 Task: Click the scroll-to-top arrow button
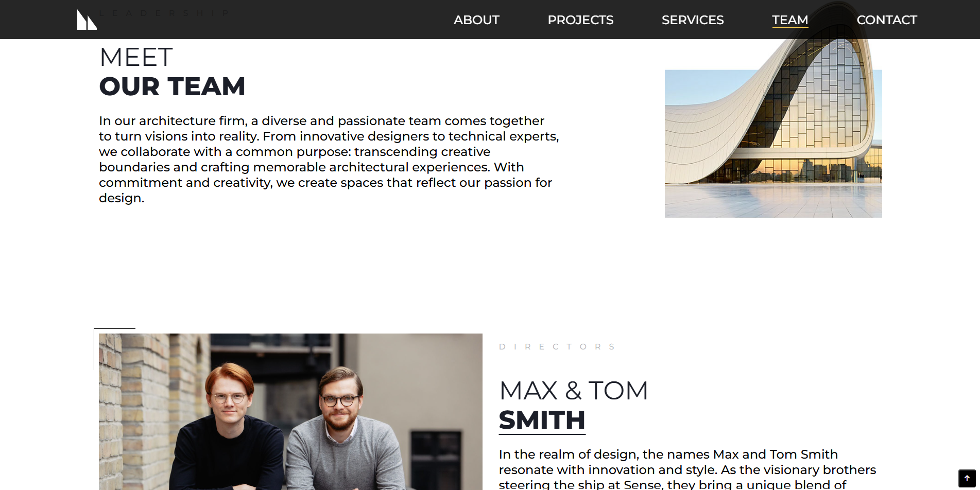[x=967, y=478]
